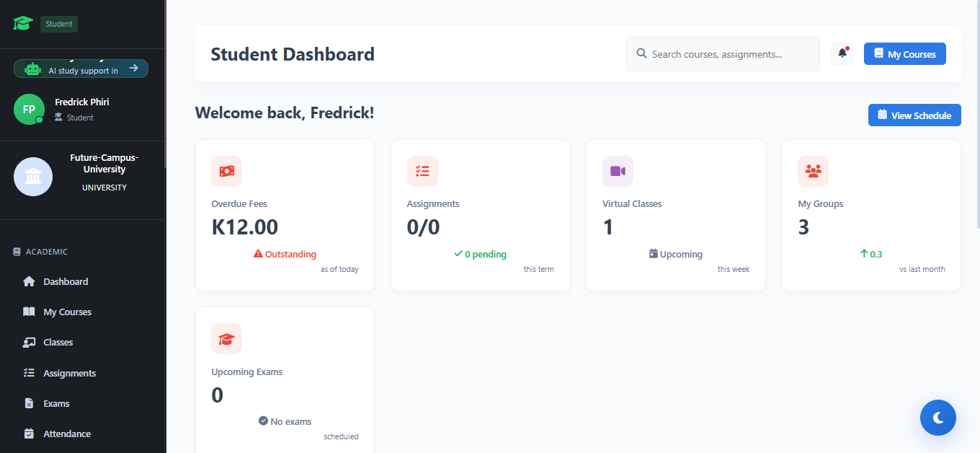Select Classes from the sidebar menu
980x453 pixels.
(x=58, y=342)
